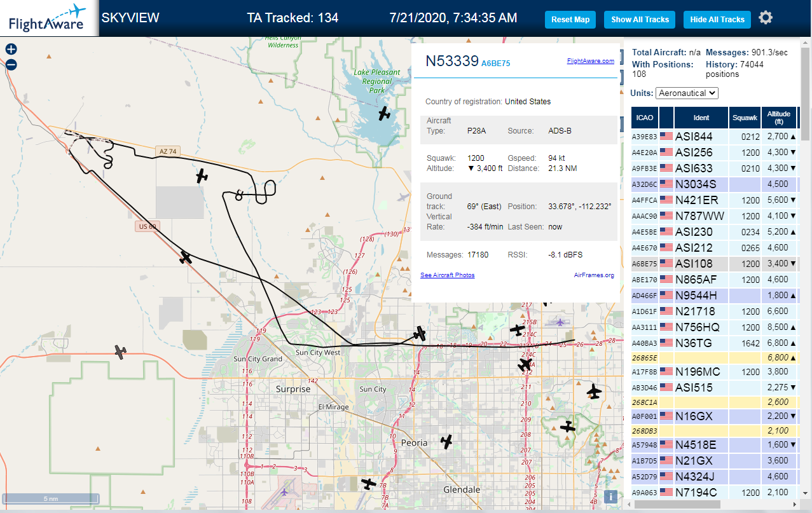This screenshot has width=812, height=513.
Task: Open See Aircraft Photos link
Action: click(x=447, y=275)
